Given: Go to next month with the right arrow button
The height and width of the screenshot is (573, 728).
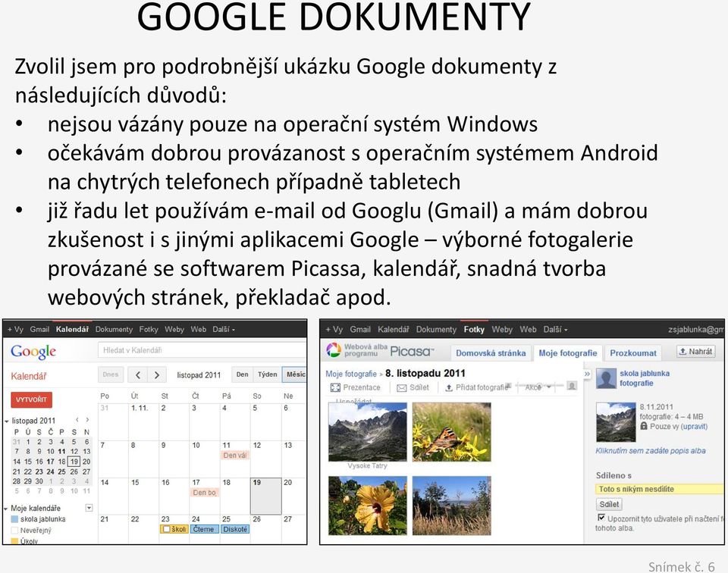Looking at the screenshot, I should pyautogui.click(x=157, y=375).
